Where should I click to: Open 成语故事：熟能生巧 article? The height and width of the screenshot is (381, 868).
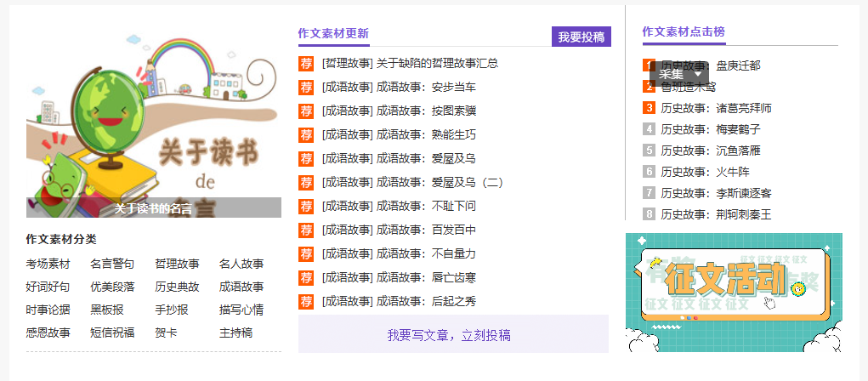(x=426, y=135)
